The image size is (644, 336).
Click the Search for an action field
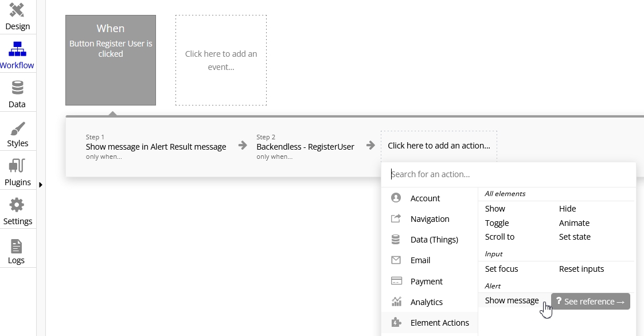pyautogui.click(x=509, y=174)
